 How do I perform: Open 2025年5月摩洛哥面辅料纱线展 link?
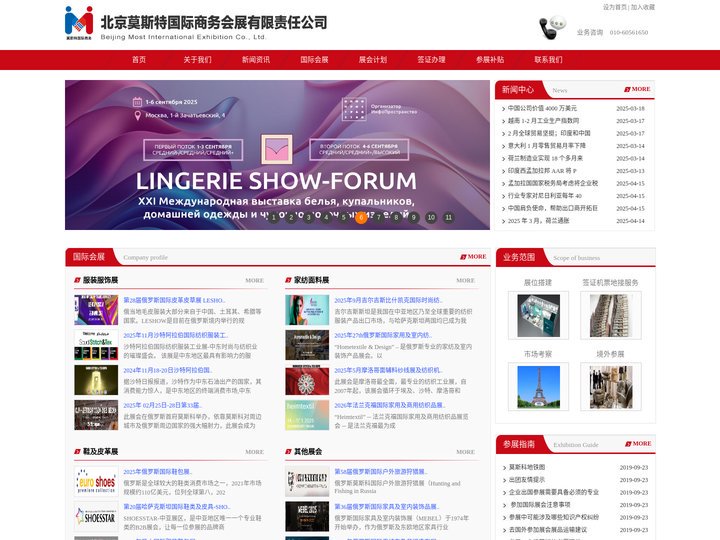pyautogui.click(x=388, y=370)
